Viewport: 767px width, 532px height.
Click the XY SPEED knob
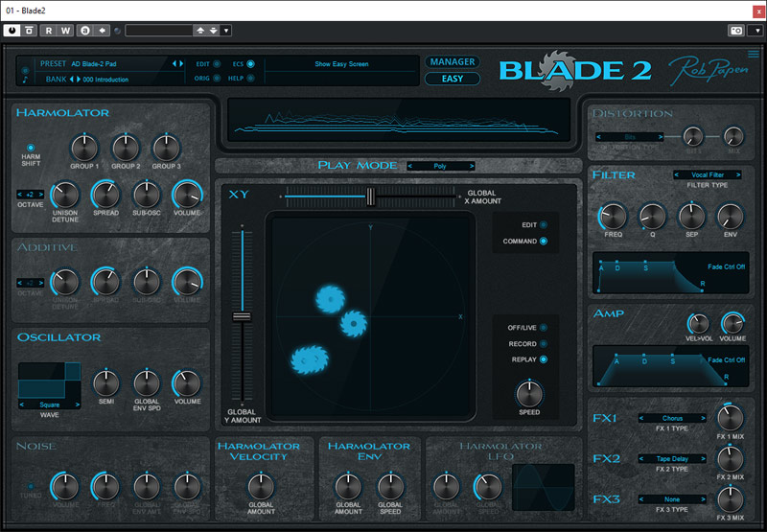click(x=529, y=393)
